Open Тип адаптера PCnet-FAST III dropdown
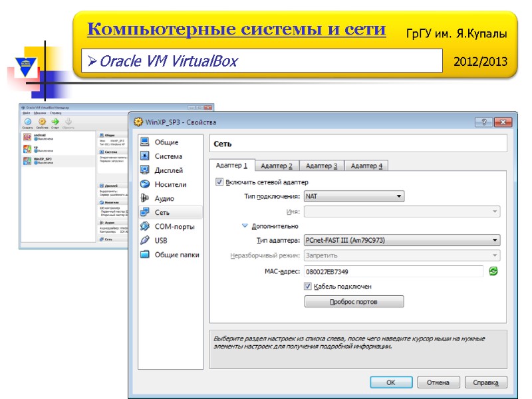This screenshot has width=532, height=399. [x=402, y=240]
